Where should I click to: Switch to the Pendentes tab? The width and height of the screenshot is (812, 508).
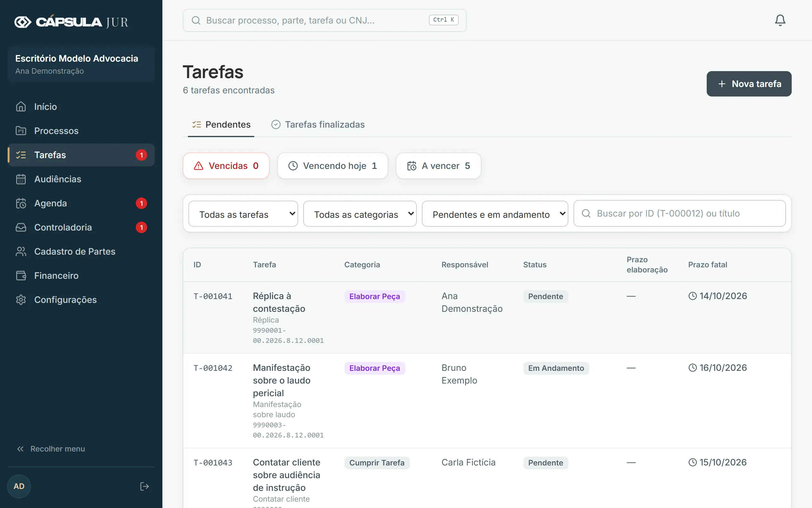tap(221, 125)
